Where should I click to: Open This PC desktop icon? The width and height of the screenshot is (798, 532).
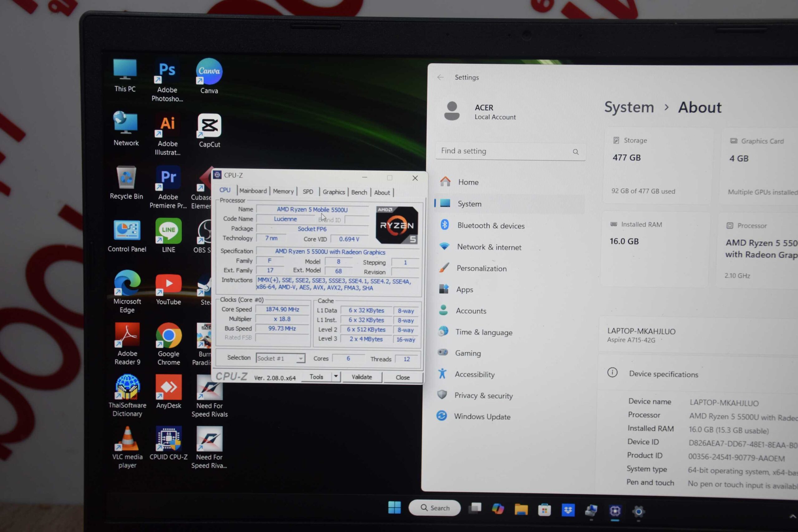click(125, 75)
